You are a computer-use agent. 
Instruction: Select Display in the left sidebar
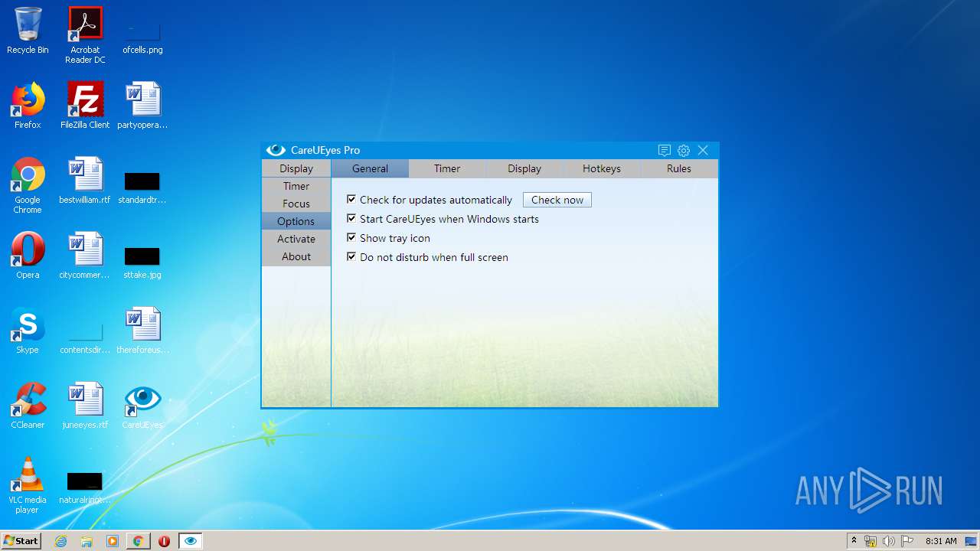pyautogui.click(x=296, y=168)
